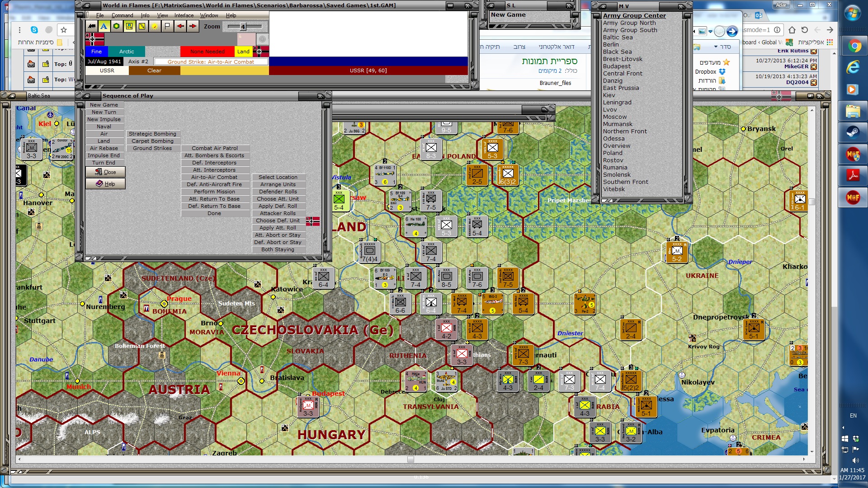Set the Zoom slider handle showing 4
Image resolution: width=868 pixels, height=488 pixels.
pos(243,27)
